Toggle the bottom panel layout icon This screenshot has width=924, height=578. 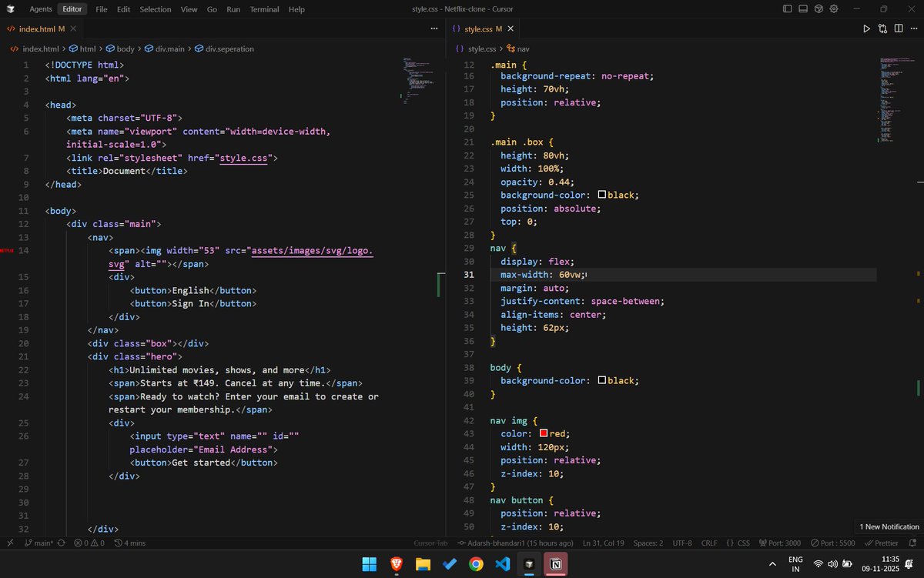tap(803, 9)
